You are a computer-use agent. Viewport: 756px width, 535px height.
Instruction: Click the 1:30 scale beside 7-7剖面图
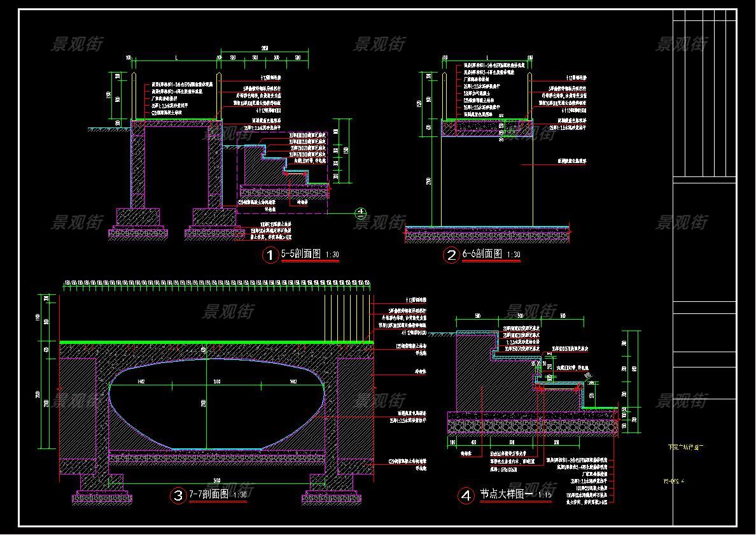pos(240,495)
